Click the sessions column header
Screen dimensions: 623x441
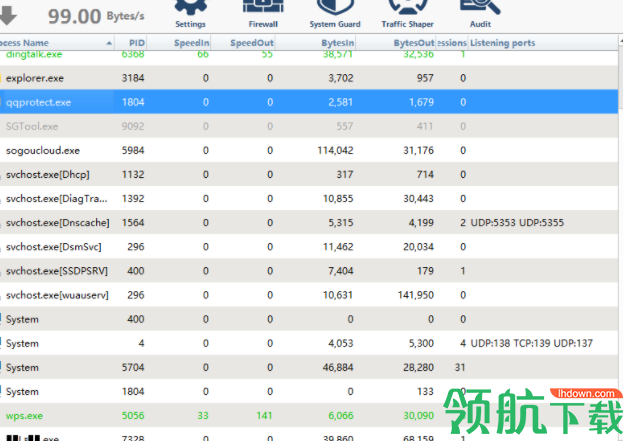(x=452, y=43)
